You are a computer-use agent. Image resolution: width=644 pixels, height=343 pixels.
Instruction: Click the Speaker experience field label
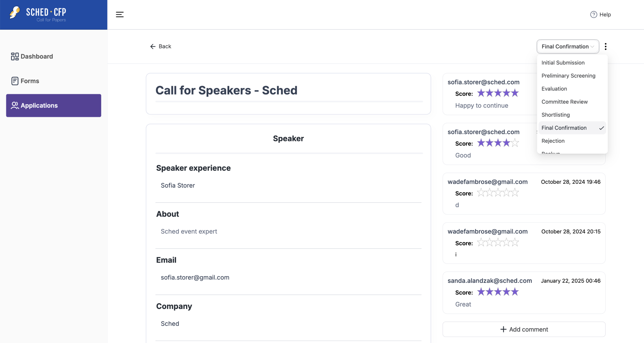[194, 168]
